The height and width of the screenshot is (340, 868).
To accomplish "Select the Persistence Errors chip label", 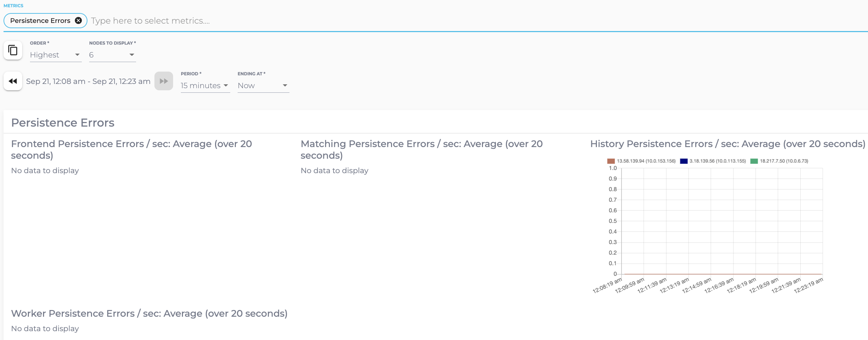I will pos(40,21).
